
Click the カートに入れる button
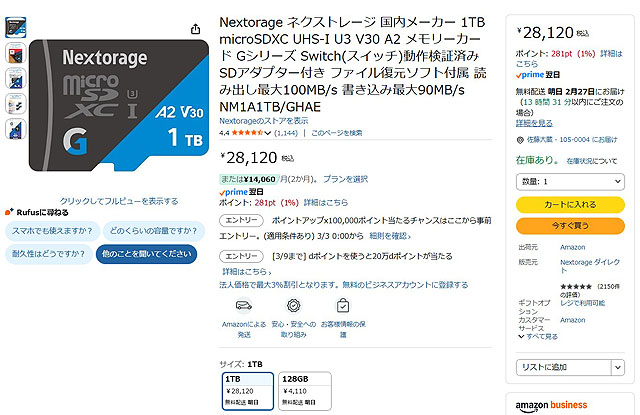570,204
